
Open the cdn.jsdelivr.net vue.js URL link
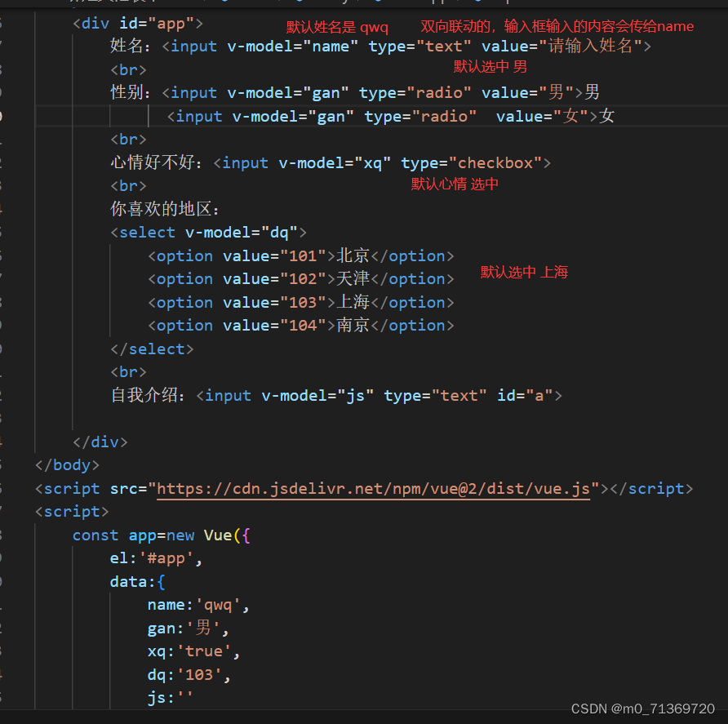coord(373,489)
